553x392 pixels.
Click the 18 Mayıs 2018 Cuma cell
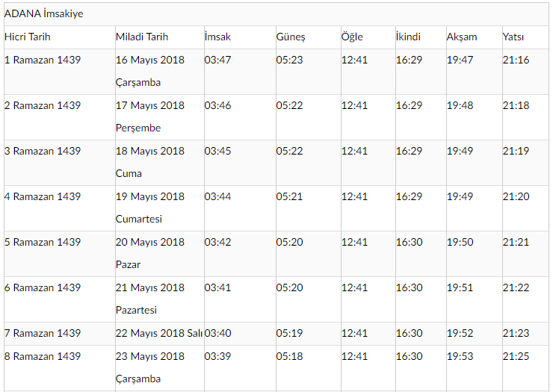pos(150,162)
